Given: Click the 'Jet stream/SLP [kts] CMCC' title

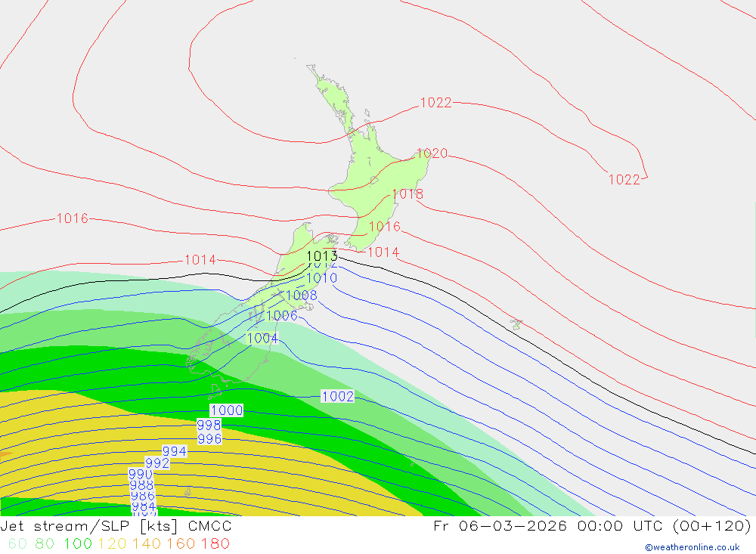Looking at the screenshot, I should coord(116,526).
